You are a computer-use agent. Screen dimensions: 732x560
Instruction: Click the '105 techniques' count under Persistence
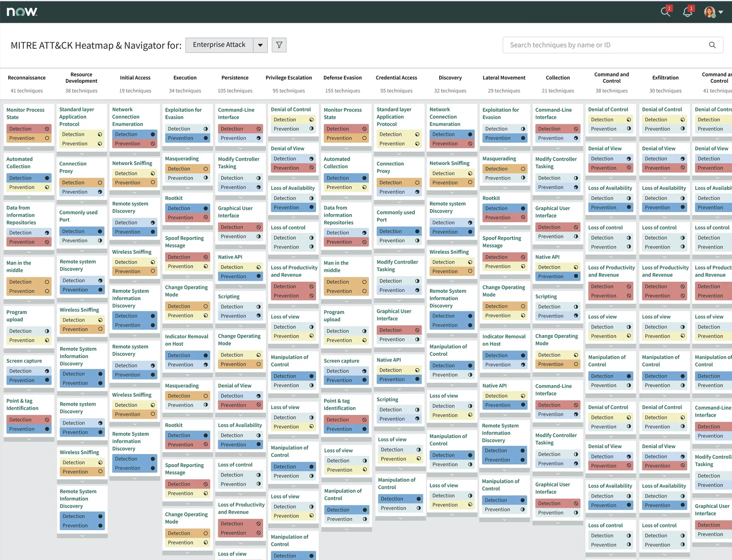[235, 91]
